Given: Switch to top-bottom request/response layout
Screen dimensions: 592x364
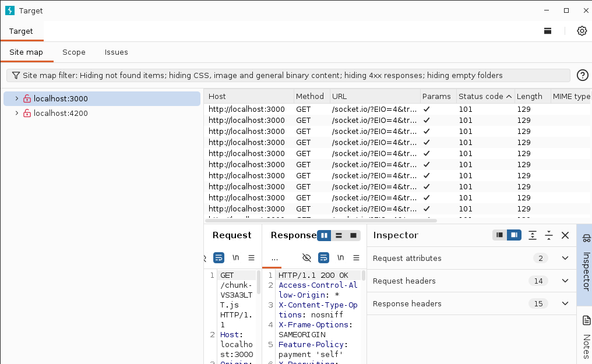Looking at the screenshot, I should [339, 235].
